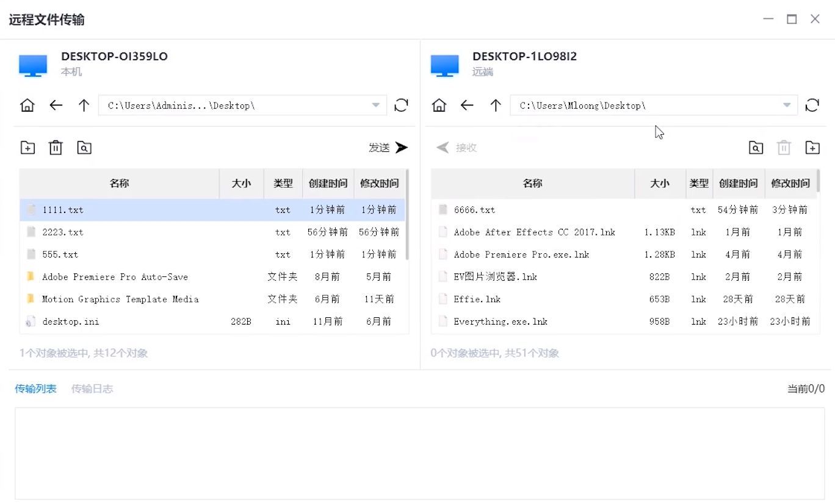Screen dimensions: 835x504
Task: Open the local path dropdown arrow
Action: (x=376, y=106)
